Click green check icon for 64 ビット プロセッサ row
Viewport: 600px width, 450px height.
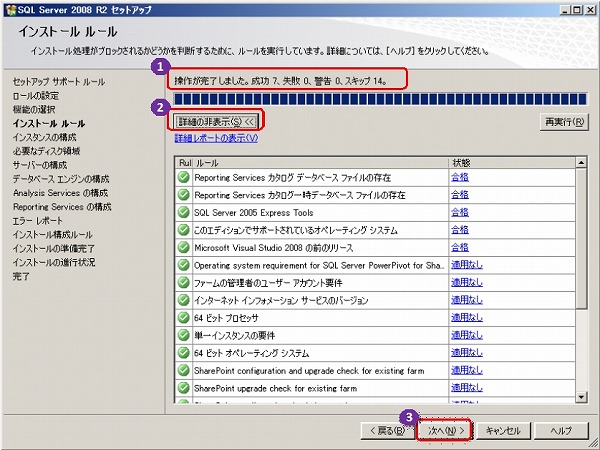pyautogui.click(x=184, y=318)
